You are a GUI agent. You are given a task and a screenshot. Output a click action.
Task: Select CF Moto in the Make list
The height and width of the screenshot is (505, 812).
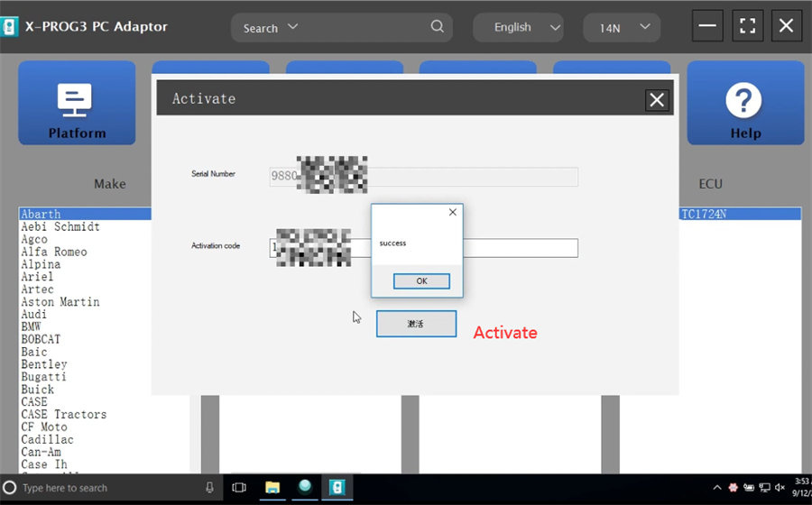tap(44, 427)
